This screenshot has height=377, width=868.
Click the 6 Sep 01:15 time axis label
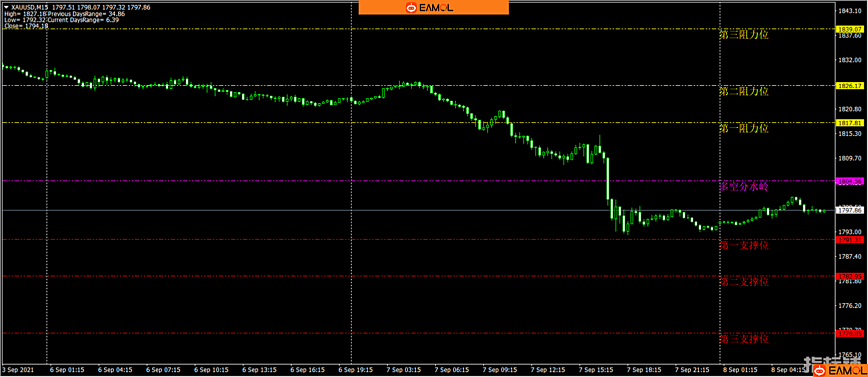tap(67, 370)
